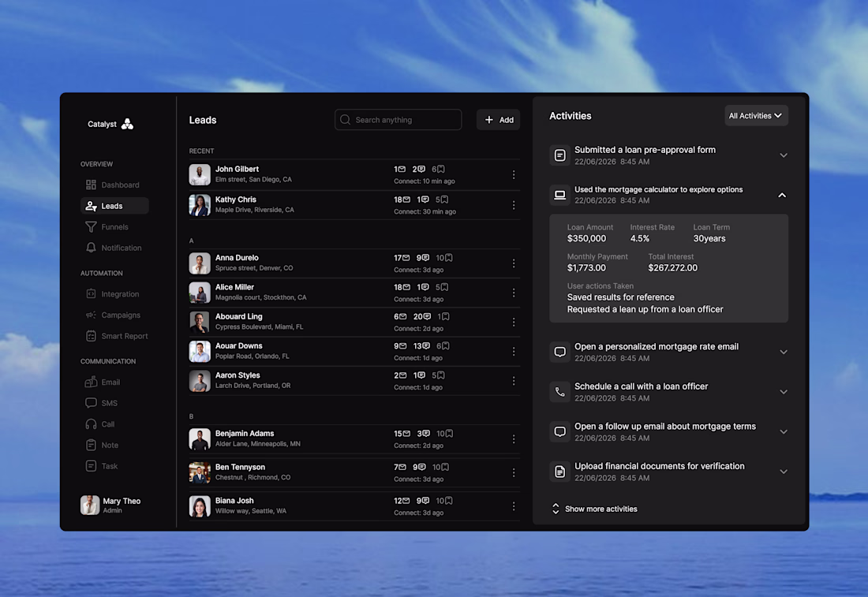Click the SMS speech bubble icon
The image size is (868, 597).
point(91,403)
